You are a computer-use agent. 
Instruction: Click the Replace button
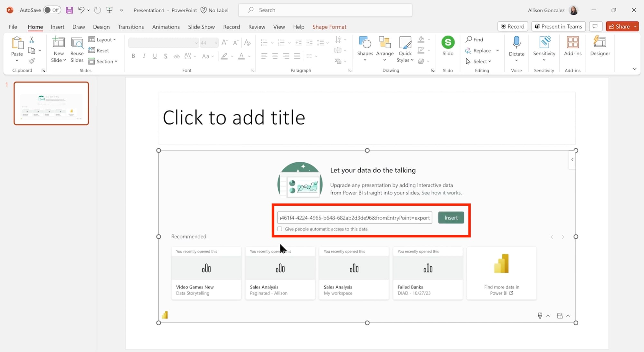coord(478,50)
